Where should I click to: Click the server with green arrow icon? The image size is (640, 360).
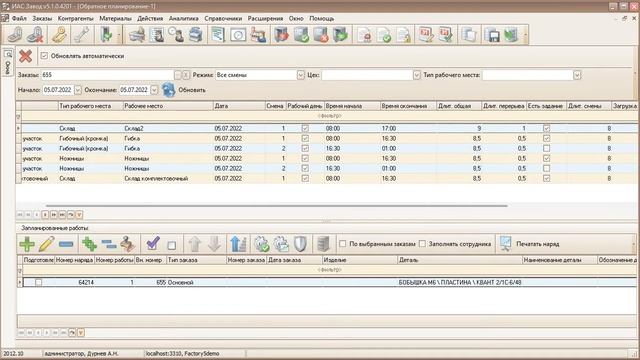point(340,35)
